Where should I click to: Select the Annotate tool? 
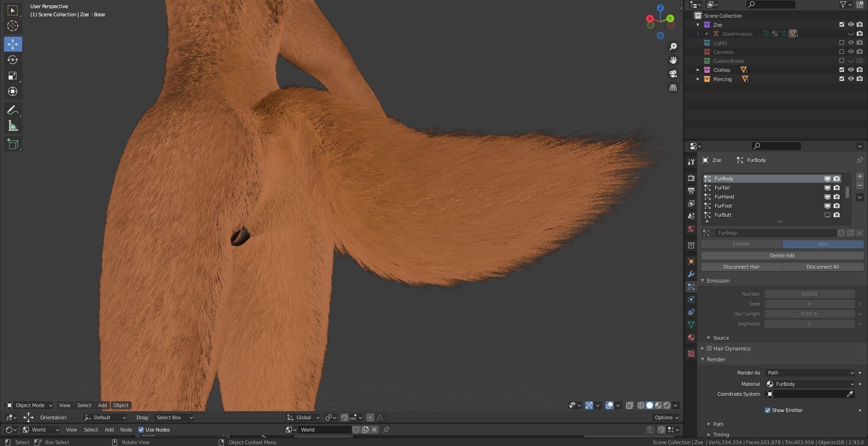point(13,110)
